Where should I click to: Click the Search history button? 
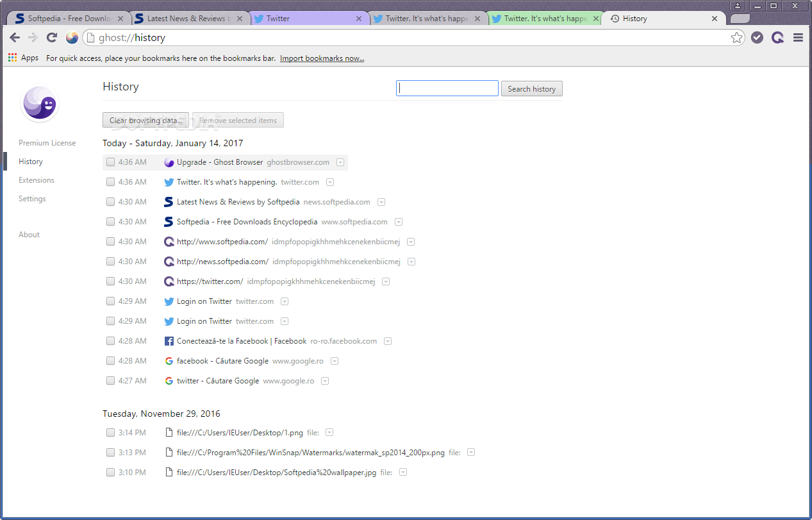531,88
